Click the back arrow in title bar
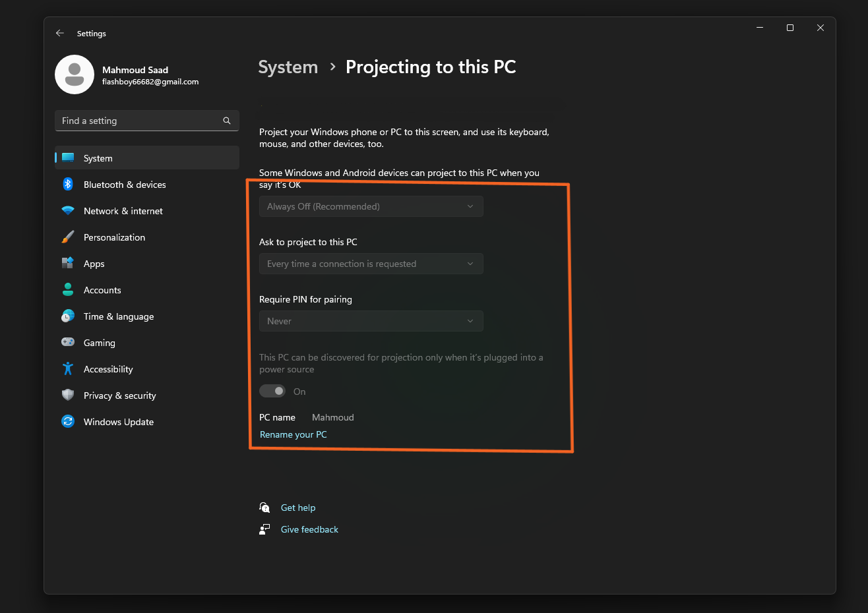 tap(60, 33)
